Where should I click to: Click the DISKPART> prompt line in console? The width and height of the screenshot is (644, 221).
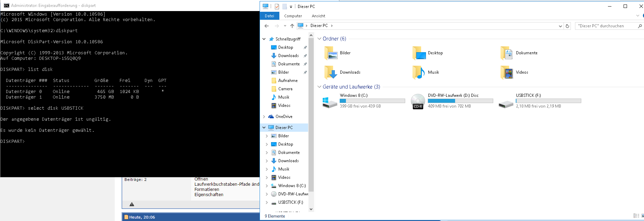tap(12, 141)
